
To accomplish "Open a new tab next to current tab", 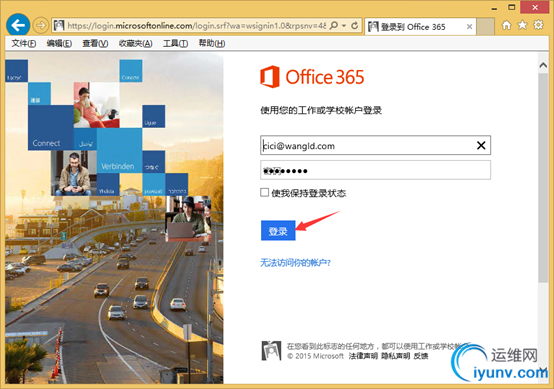I will click(x=485, y=26).
